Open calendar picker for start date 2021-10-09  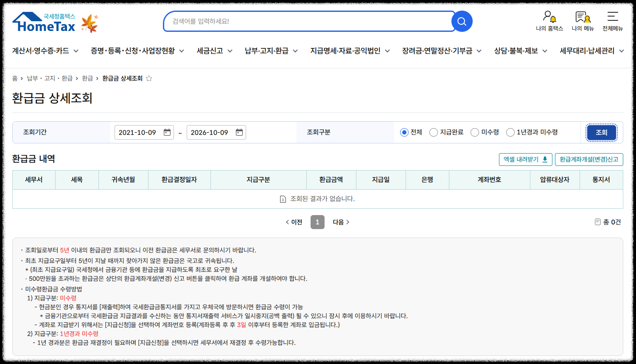pos(167,132)
